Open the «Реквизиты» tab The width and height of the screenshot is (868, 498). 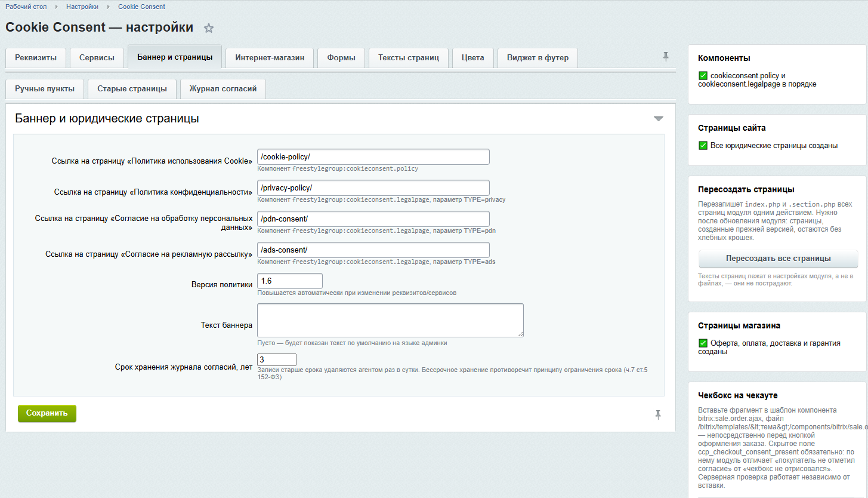point(36,58)
